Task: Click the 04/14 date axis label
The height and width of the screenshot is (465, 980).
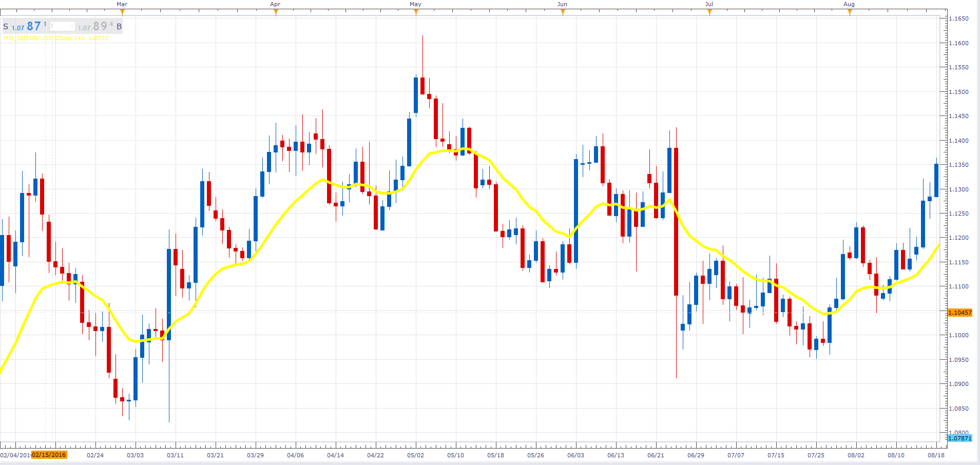Action: pos(336,455)
